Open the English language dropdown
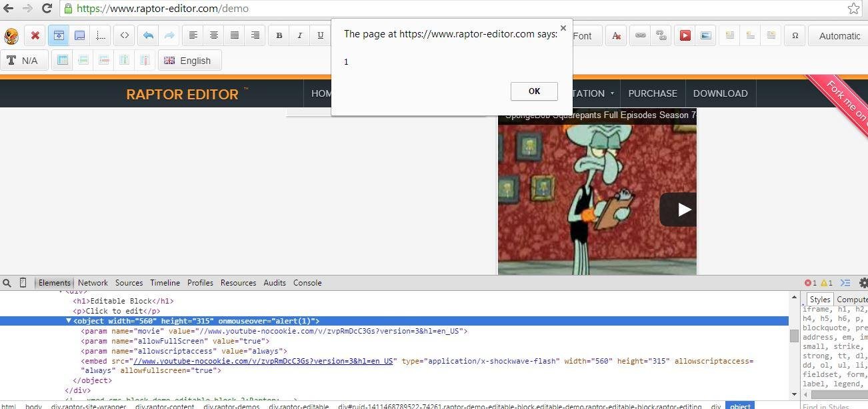Screen dimensions: 868x409 [x=190, y=60]
